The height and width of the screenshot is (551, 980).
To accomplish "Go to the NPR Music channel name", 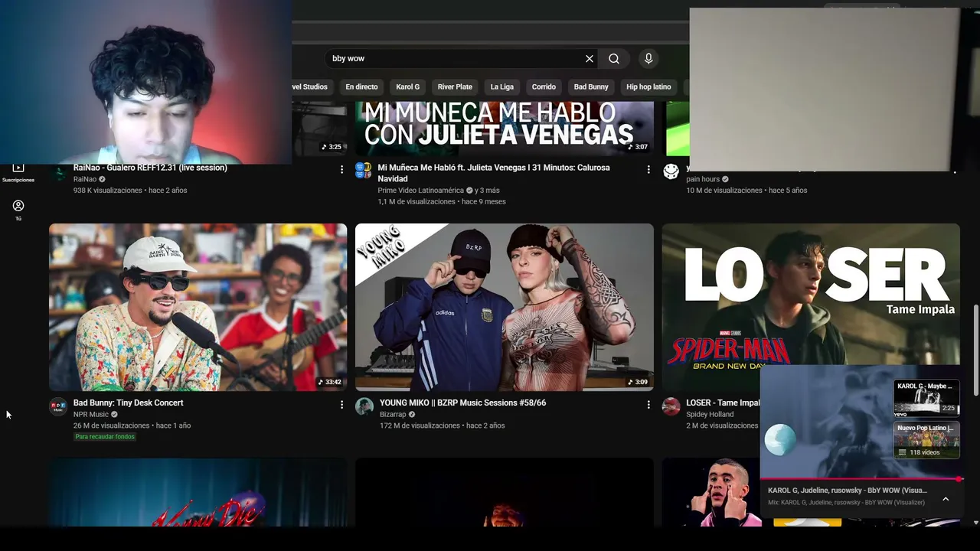I will pyautogui.click(x=91, y=415).
